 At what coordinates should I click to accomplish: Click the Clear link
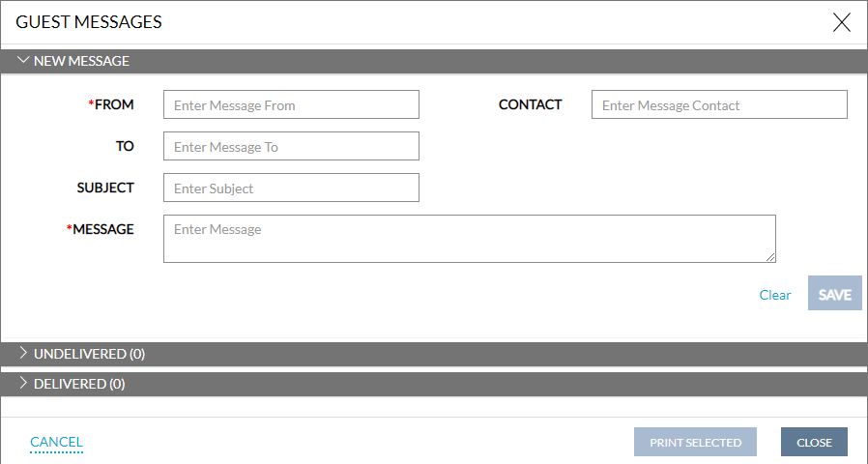coord(775,295)
